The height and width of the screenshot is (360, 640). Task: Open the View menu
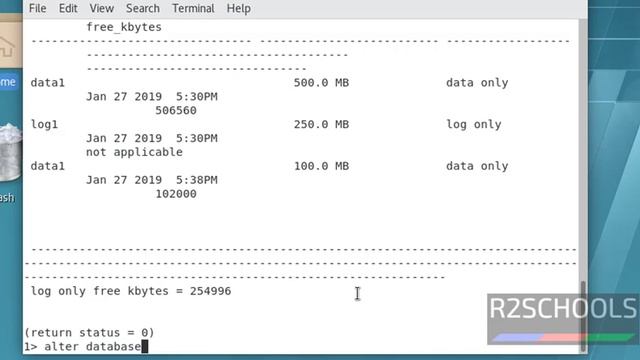[x=102, y=8]
